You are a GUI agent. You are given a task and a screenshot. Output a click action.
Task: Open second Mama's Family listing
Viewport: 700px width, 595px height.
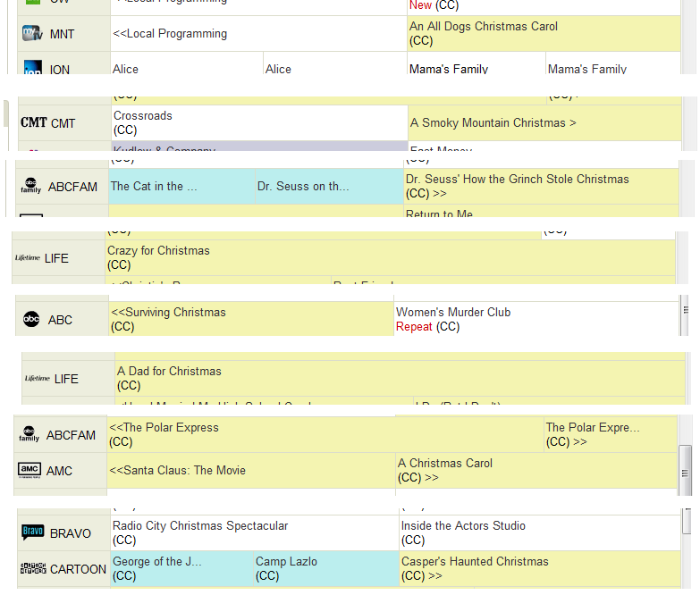point(613,63)
